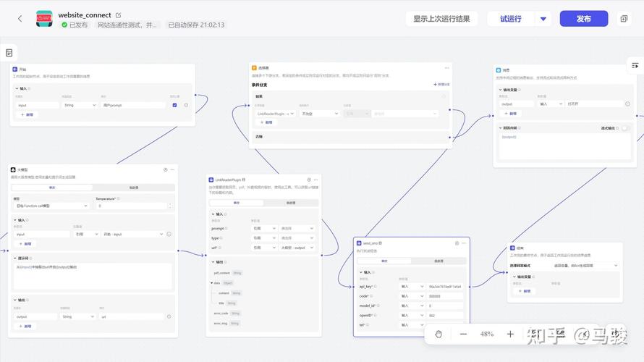Viewport: 644px width, 362px height.
Task: Click the back arrow in the header
Action: (20, 19)
